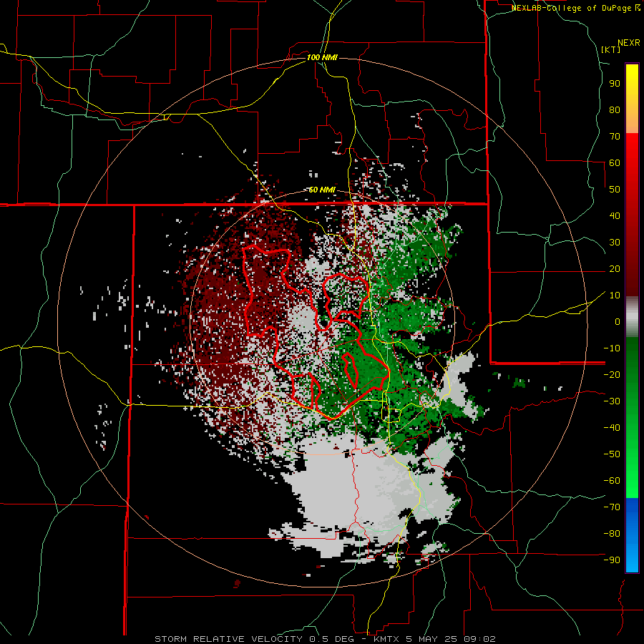The width and height of the screenshot is (644, 644).
Task: Click the gray zero-velocity color bar segment
Action: (632, 317)
